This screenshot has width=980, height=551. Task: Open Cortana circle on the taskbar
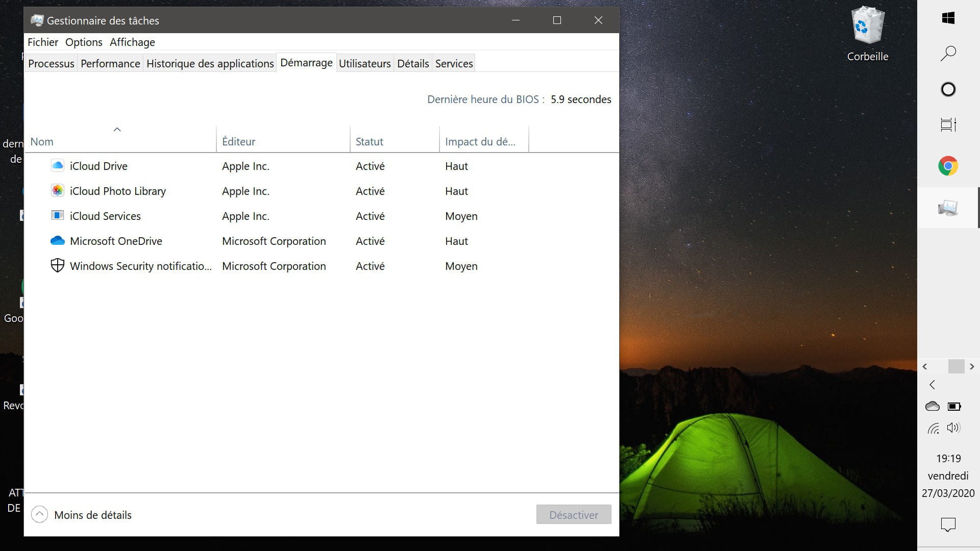[948, 89]
